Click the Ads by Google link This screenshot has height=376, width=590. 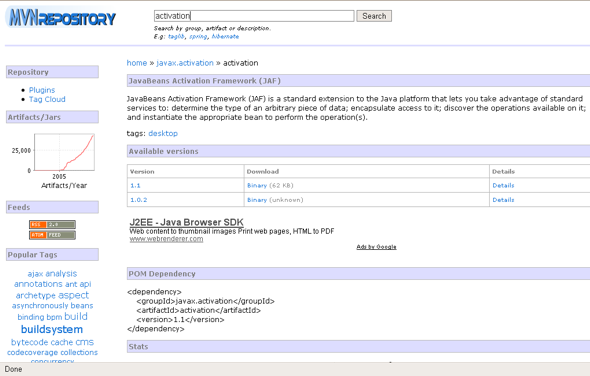tap(376, 247)
